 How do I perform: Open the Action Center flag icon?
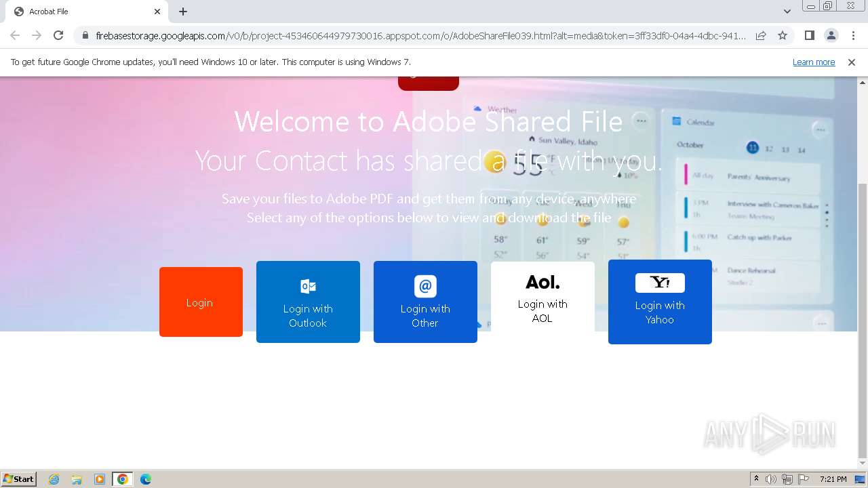tap(804, 479)
